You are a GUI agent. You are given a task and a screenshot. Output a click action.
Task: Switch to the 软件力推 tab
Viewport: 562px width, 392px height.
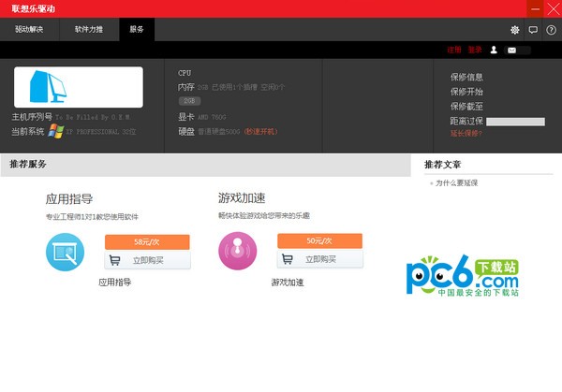tap(90, 29)
